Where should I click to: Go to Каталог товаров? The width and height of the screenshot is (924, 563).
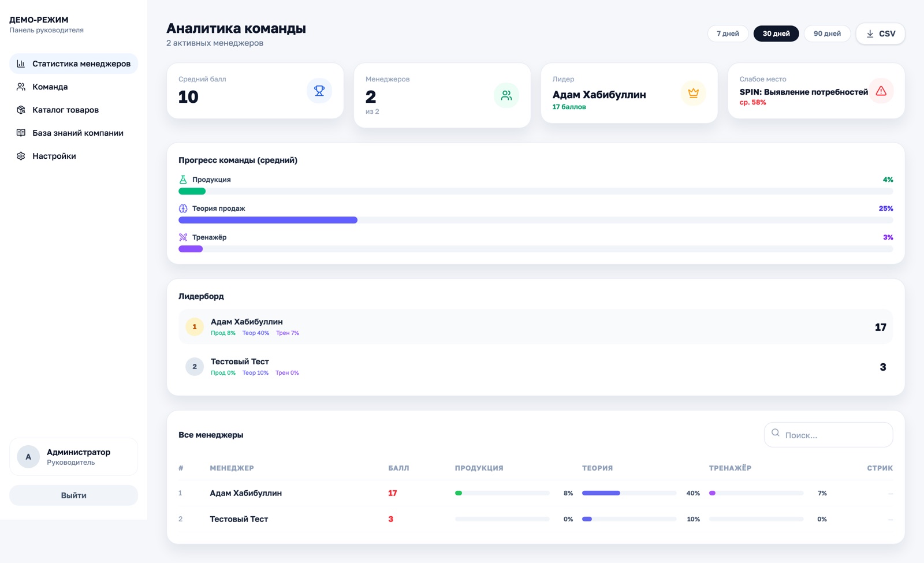tap(65, 110)
